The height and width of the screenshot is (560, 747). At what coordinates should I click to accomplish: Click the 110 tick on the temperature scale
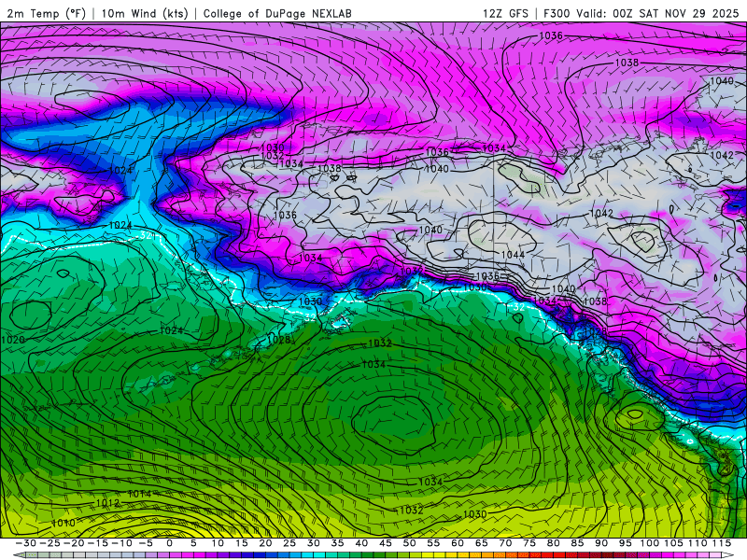(698, 543)
